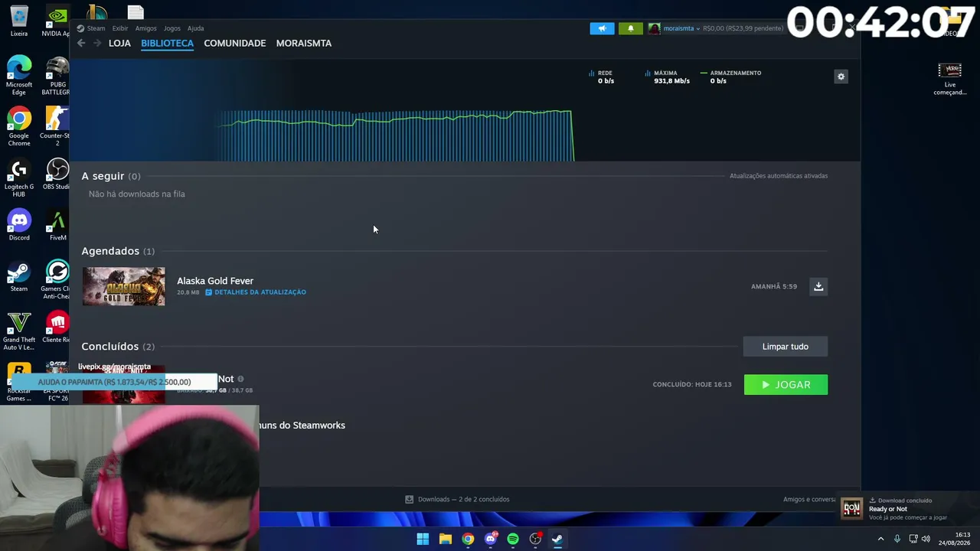
Task: Click the download activity graph
Action: pos(395,135)
